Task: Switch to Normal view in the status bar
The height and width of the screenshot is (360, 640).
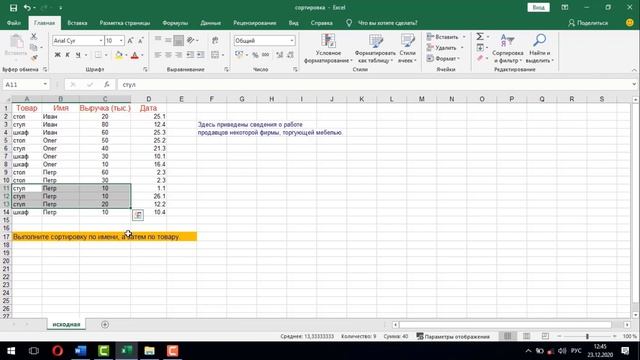Action: coord(507,336)
